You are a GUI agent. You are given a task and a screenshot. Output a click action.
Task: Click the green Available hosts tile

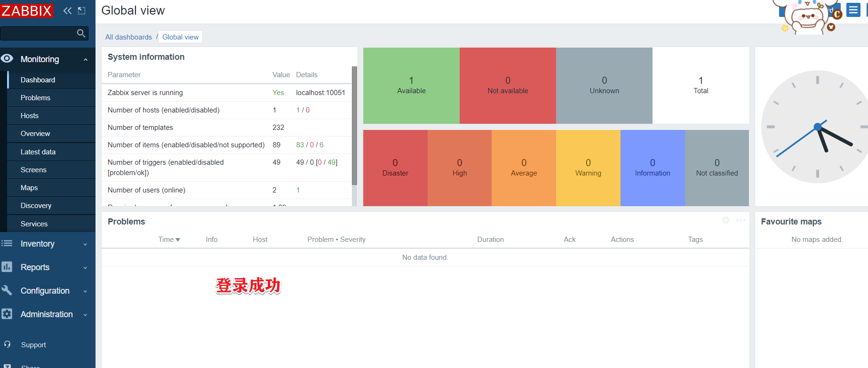click(x=411, y=86)
